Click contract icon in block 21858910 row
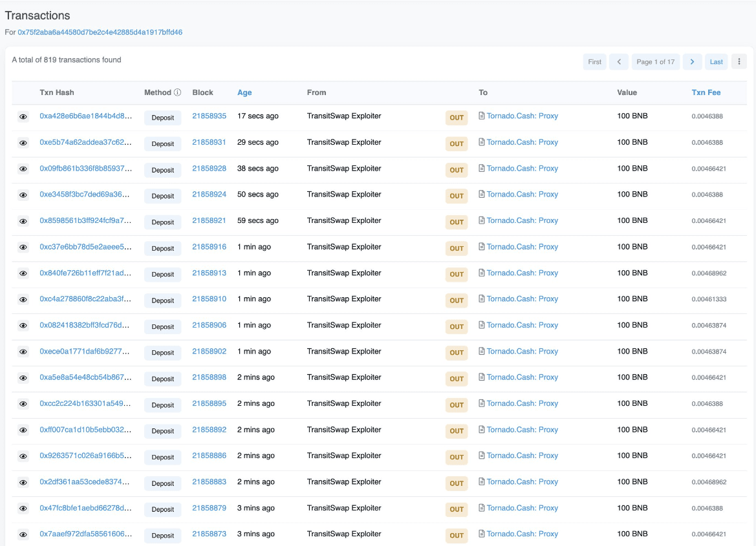 pyautogui.click(x=481, y=299)
